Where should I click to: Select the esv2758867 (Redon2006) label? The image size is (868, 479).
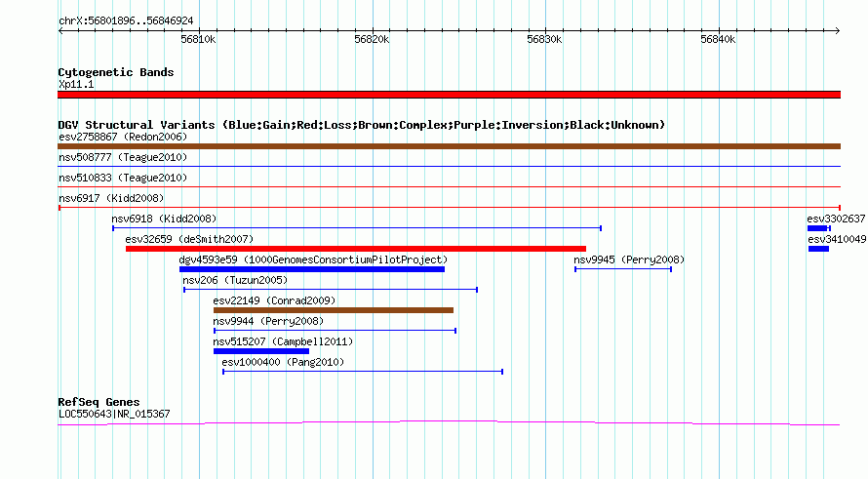point(123,137)
